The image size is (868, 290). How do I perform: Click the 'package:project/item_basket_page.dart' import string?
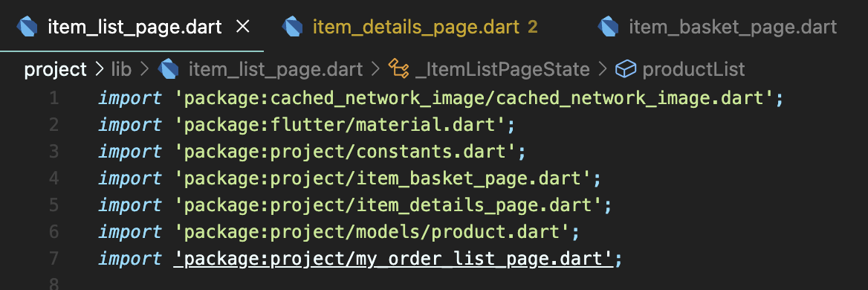(x=383, y=178)
